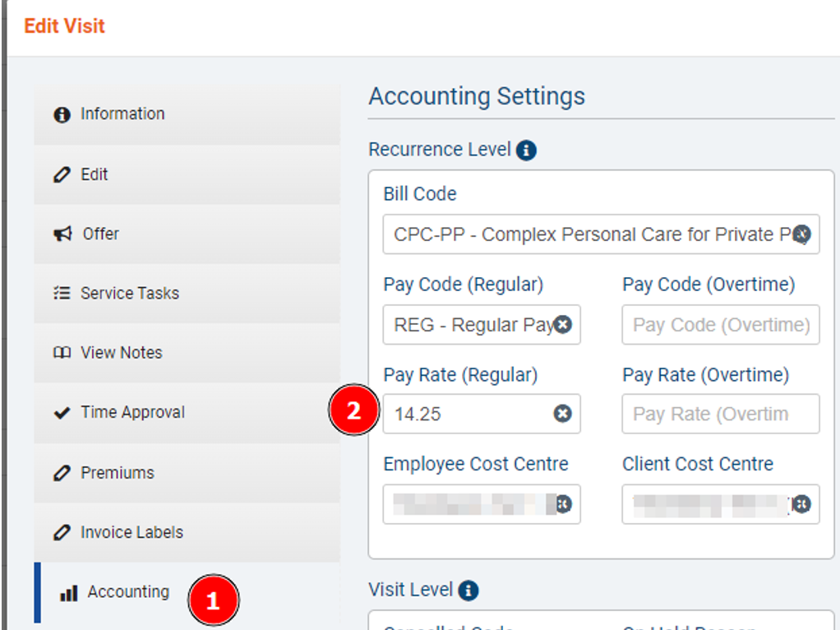This screenshot has width=840, height=630.
Task: Select the Time Approval tab
Action: 187,413
